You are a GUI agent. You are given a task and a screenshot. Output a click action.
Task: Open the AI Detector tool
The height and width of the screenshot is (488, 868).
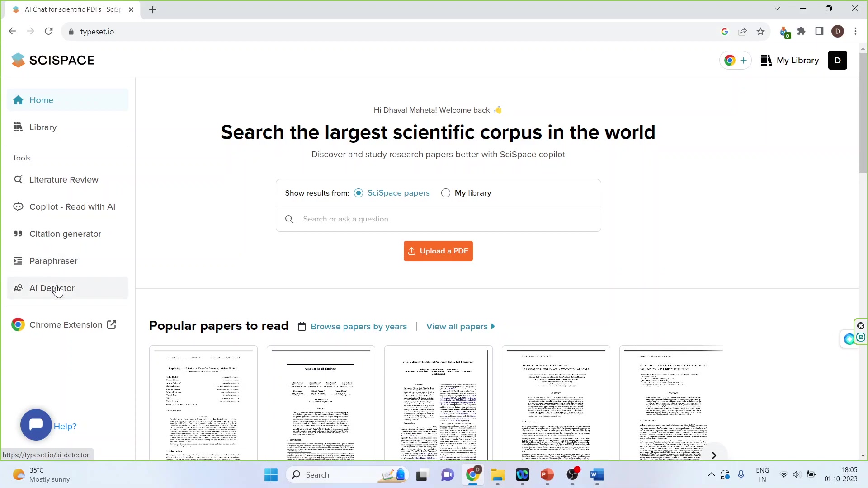[52, 288]
